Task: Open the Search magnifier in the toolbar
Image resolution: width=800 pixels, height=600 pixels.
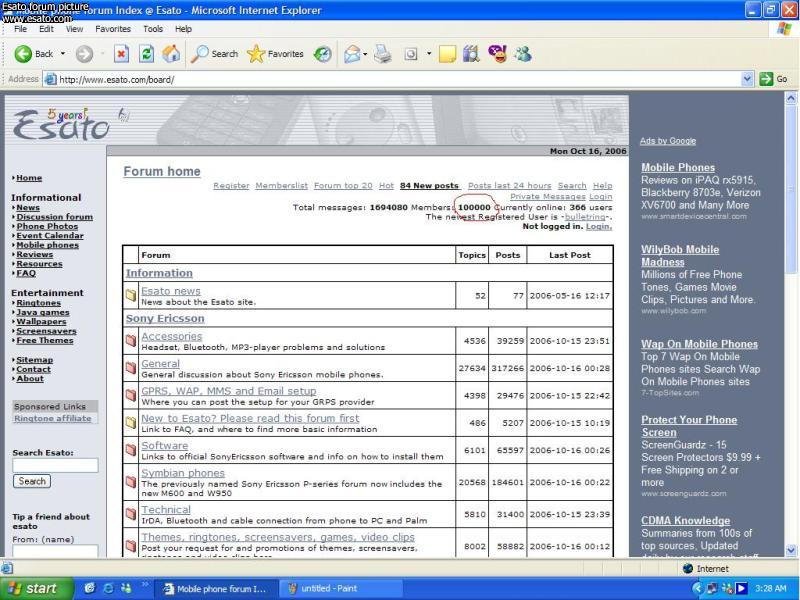Action: point(199,54)
